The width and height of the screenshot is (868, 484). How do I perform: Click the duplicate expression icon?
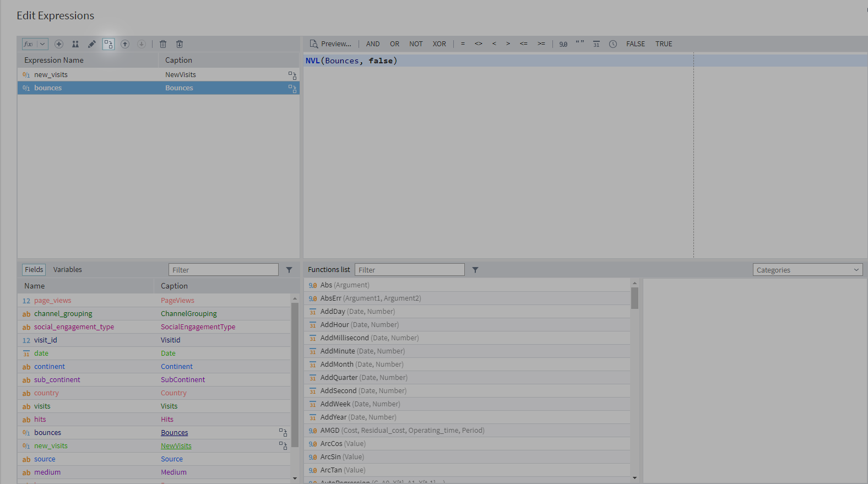pos(75,44)
